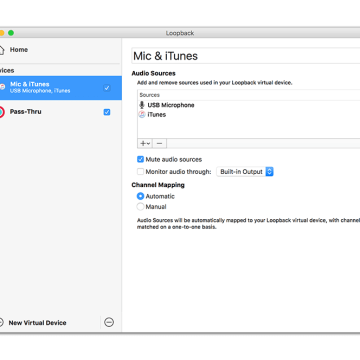Viewport: 360px width, 360px height.
Task: Edit the Mic & iTunes device name field
Action: pyautogui.click(x=246, y=56)
